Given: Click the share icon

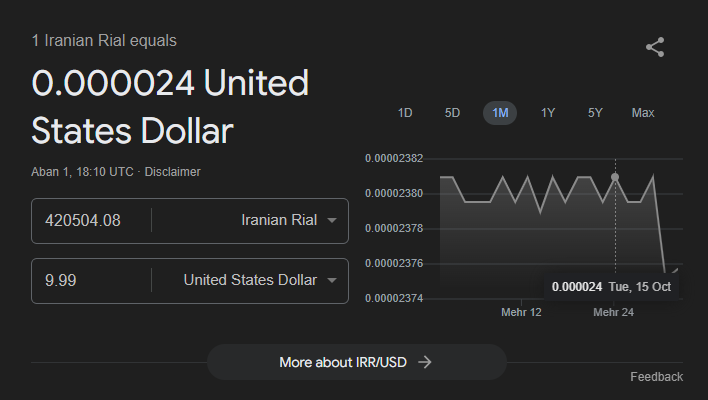Looking at the screenshot, I should coord(655,47).
